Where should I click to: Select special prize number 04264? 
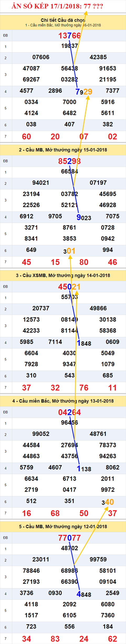pos(69,412)
